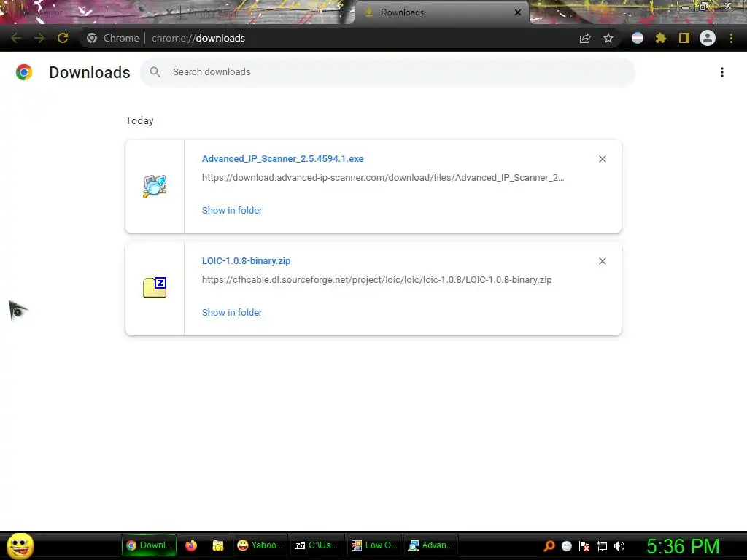
Task: Open the share page icon in address bar
Action: click(585, 38)
